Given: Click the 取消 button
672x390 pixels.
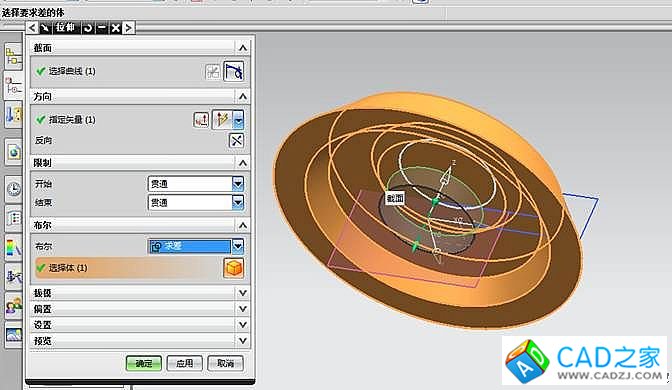Looking at the screenshot, I should [225, 363].
